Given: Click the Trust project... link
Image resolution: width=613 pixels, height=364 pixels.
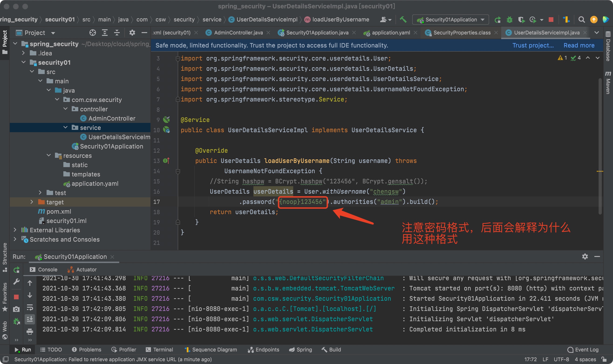Looking at the screenshot, I should pyautogui.click(x=533, y=45).
